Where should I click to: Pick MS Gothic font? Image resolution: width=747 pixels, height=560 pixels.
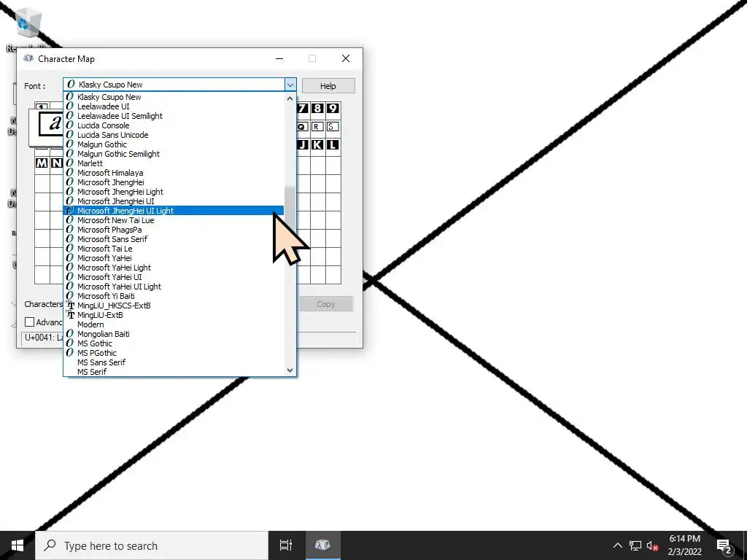pos(174,344)
